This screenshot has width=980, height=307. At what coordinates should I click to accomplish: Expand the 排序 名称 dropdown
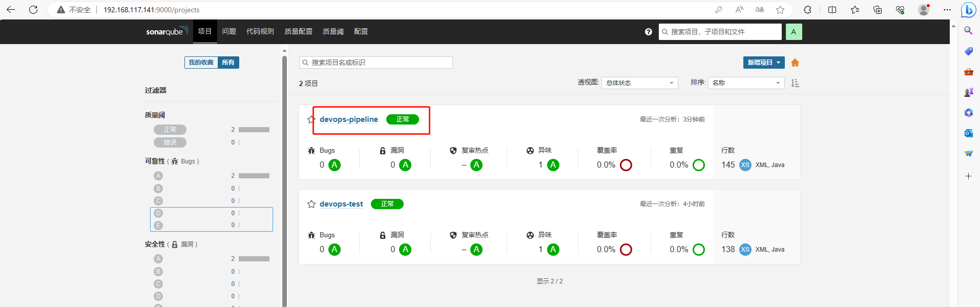point(746,83)
